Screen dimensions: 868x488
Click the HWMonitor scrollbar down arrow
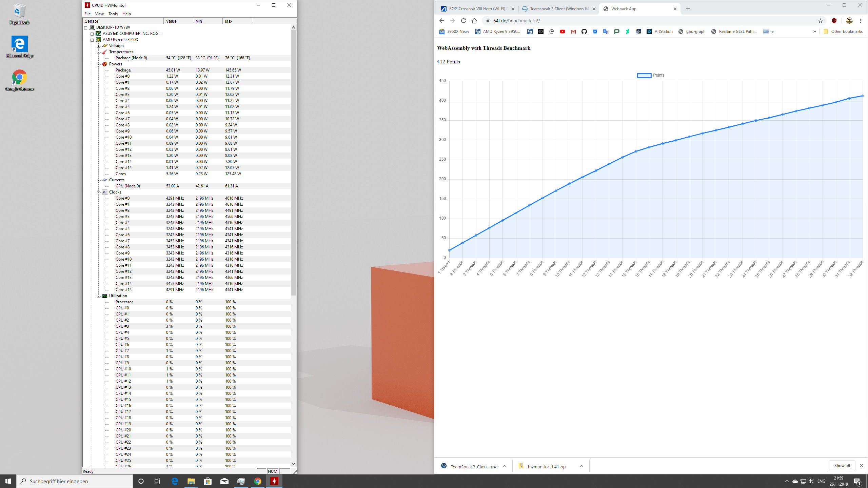click(x=293, y=464)
